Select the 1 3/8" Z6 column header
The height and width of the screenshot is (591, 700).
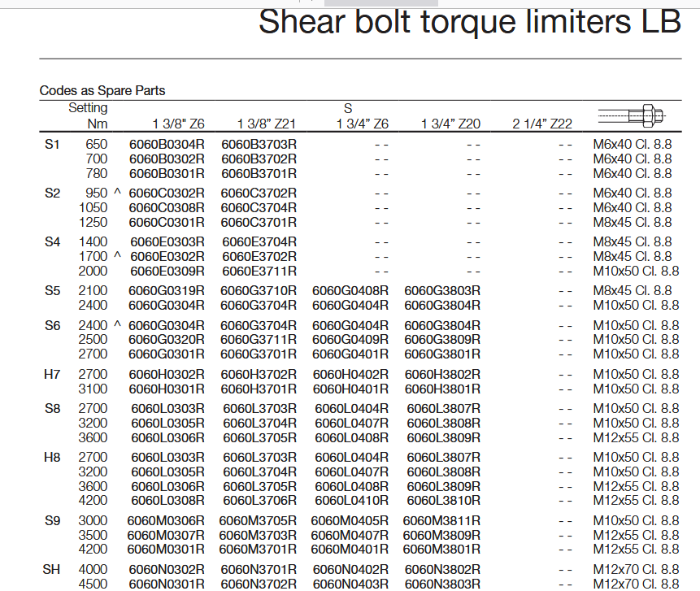pyautogui.click(x=178, y=124)
